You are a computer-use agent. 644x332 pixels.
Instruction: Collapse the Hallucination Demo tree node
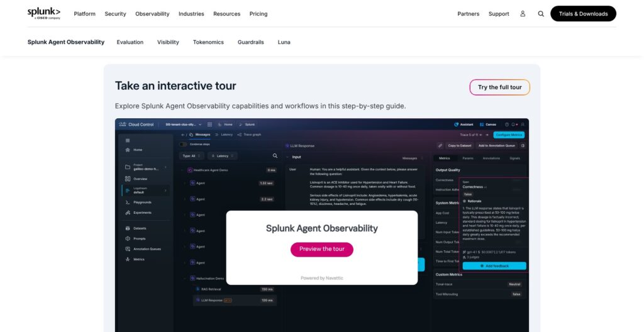(x=184, y=279)
